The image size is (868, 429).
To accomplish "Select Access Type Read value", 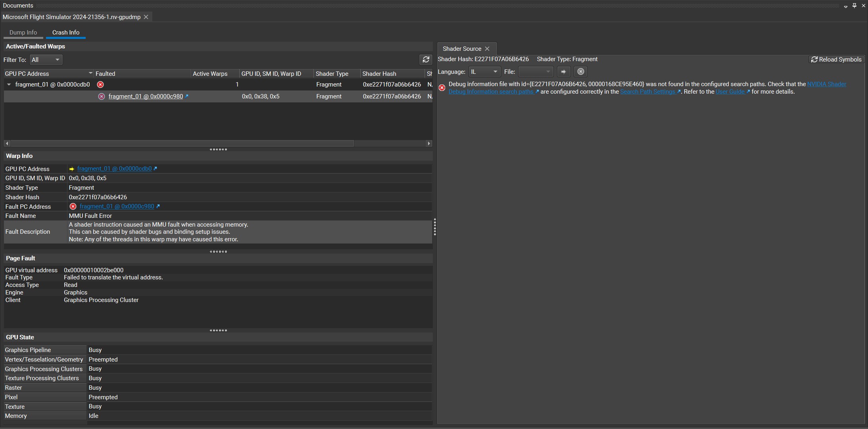I will pos(71,285).
